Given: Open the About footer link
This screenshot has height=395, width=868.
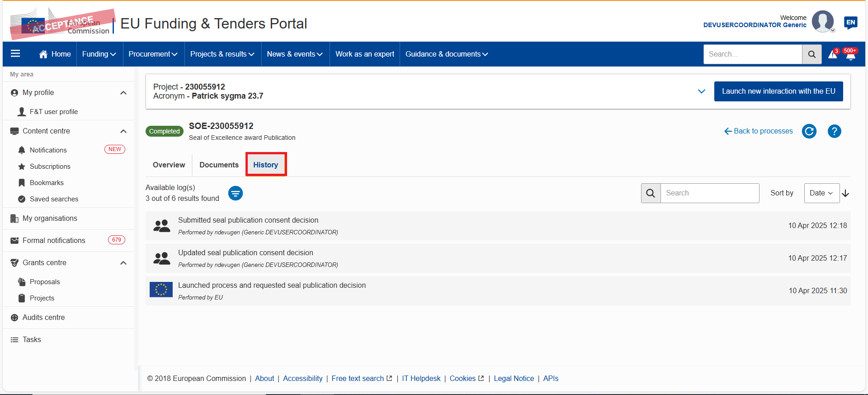Looking at the screenshot, I should pos(264,379).
